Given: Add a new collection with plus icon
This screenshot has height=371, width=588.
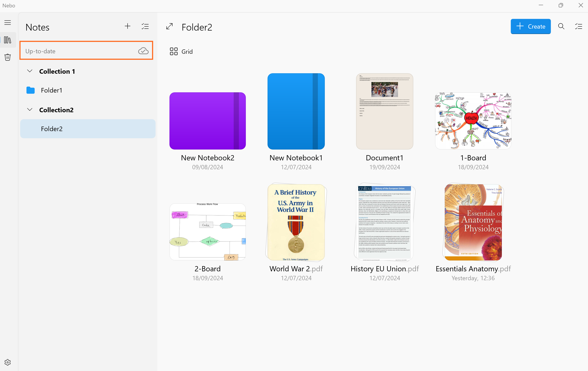Looking at the screenshot, I should [x=127, y=26].
